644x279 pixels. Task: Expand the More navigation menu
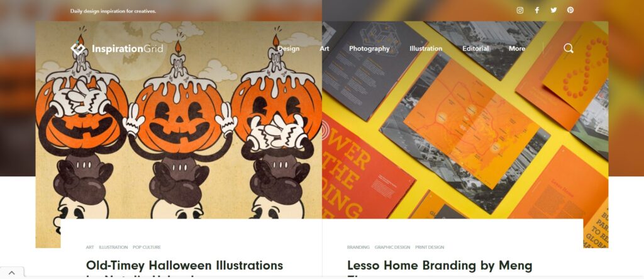517,48
